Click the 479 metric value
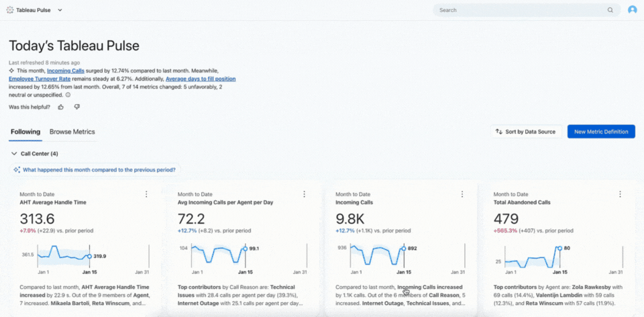The height and width of the screenshot is (317, 644). pyautogui.click(x=506, y=219)
